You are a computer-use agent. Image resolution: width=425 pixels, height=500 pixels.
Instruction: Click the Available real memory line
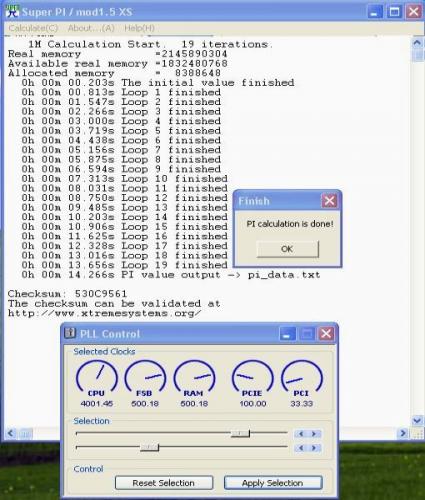(x=118, y=63)
